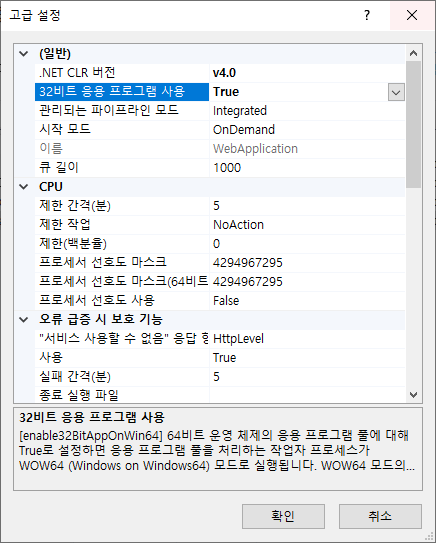Click the 4294967295 value of the 64비트 mask
This screenshot has height=543, width=436.
248,282
